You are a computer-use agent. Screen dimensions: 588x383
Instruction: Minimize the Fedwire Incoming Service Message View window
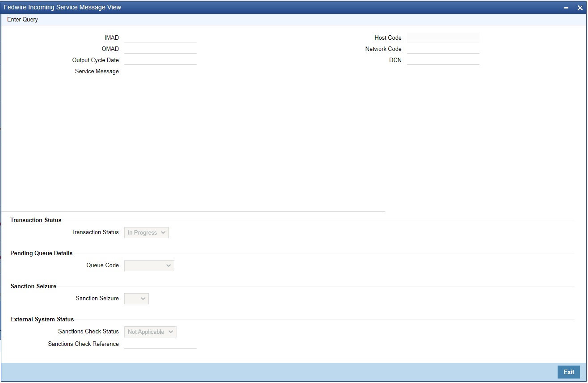tap(567, 8)
